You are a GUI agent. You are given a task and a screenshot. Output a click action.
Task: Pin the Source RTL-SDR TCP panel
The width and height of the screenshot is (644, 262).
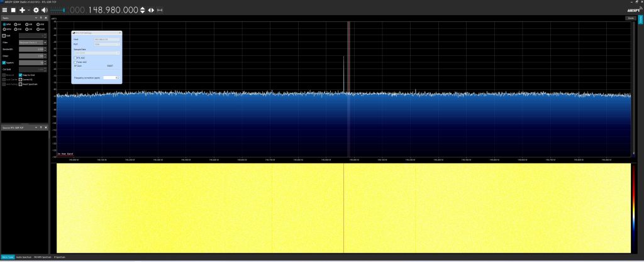point(41,128)
